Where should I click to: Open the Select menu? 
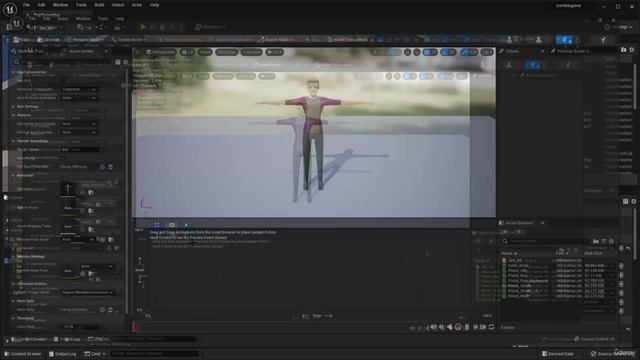tap(118, 5)
